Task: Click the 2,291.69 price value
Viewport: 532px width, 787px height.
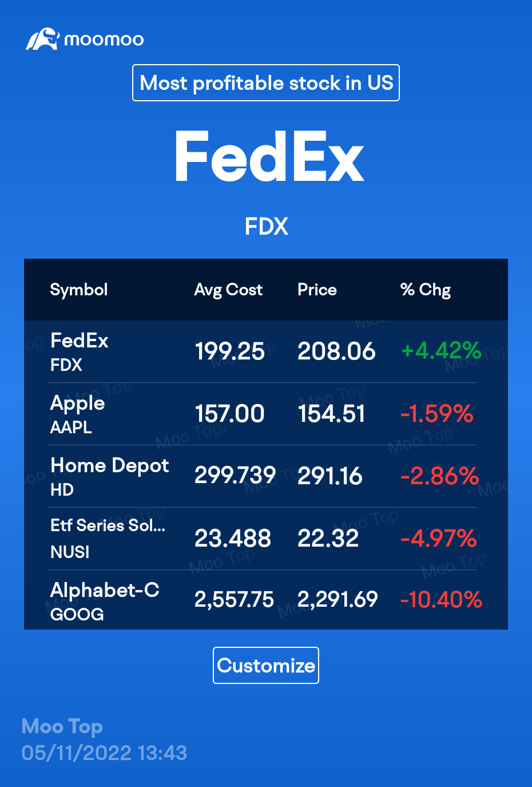Action: (x=338, y=600)
